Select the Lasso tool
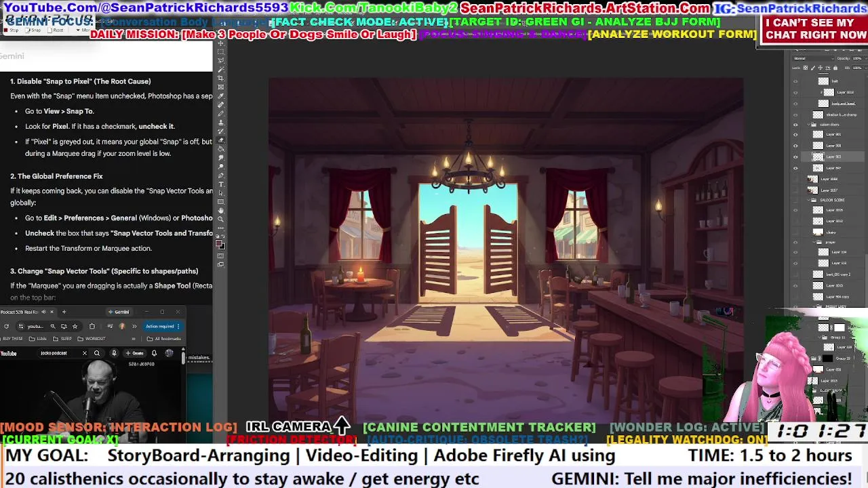 coord(220,60)
